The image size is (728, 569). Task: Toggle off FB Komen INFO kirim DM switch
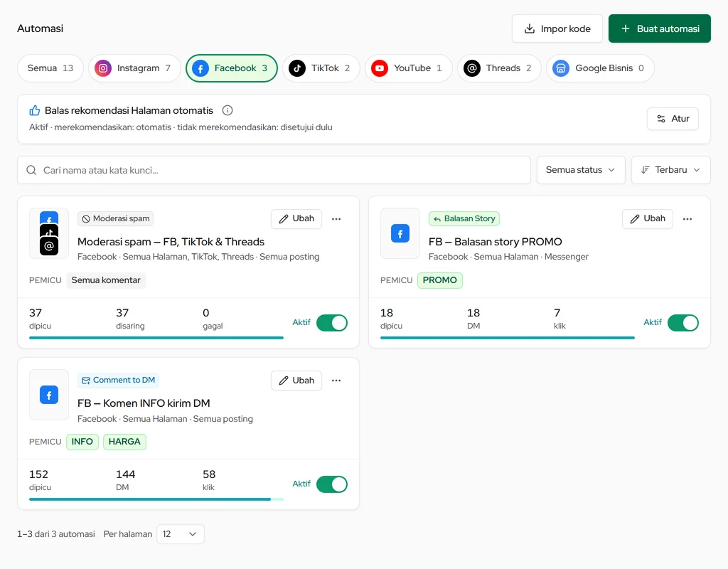point(332,484)
